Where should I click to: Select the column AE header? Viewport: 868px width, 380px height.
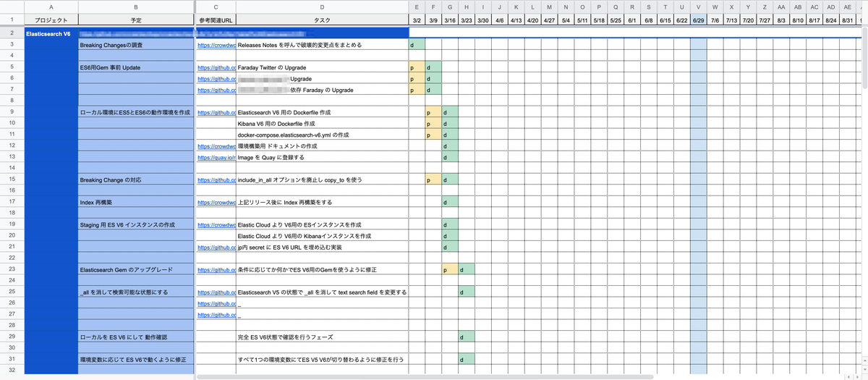coord(847,7)
